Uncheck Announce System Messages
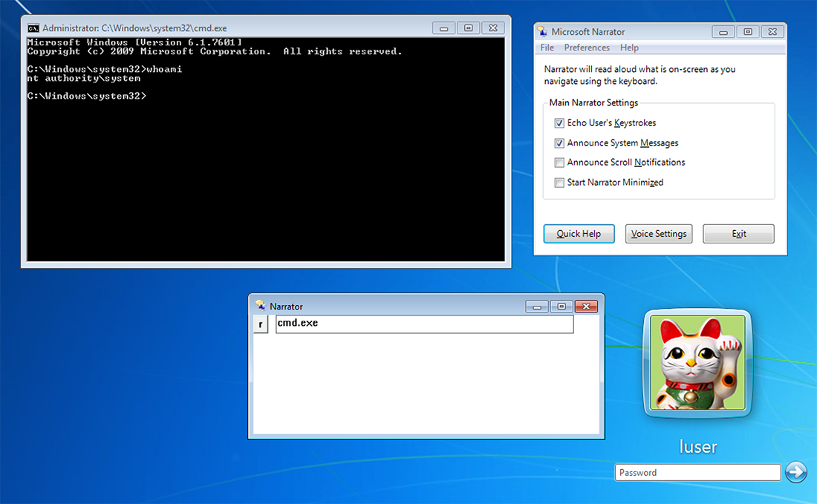This screenshot has height=504, width=817. pos(559,143)
